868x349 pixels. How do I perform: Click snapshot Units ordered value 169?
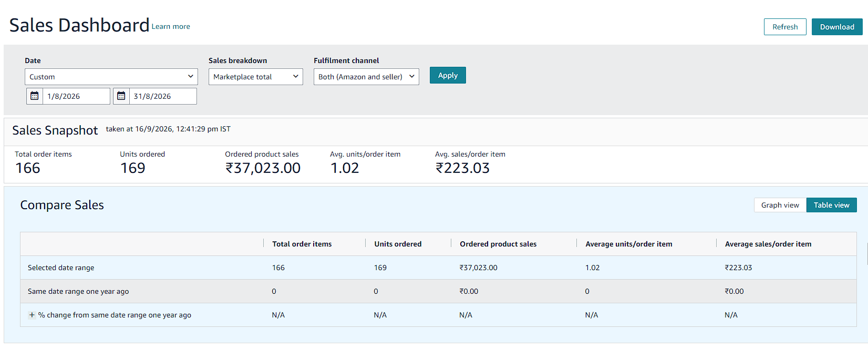[x=133, y=168]
